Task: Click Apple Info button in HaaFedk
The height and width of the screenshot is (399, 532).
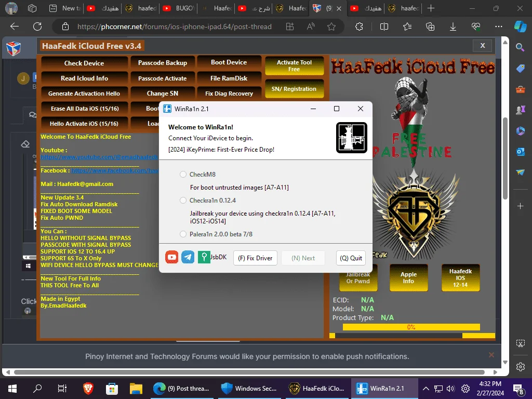Action: 408,278
